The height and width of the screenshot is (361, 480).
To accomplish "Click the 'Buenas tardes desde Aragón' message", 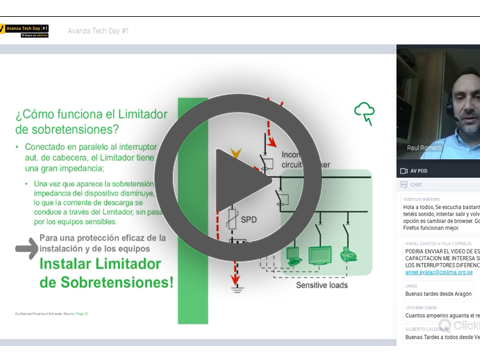I will point(438,294).
